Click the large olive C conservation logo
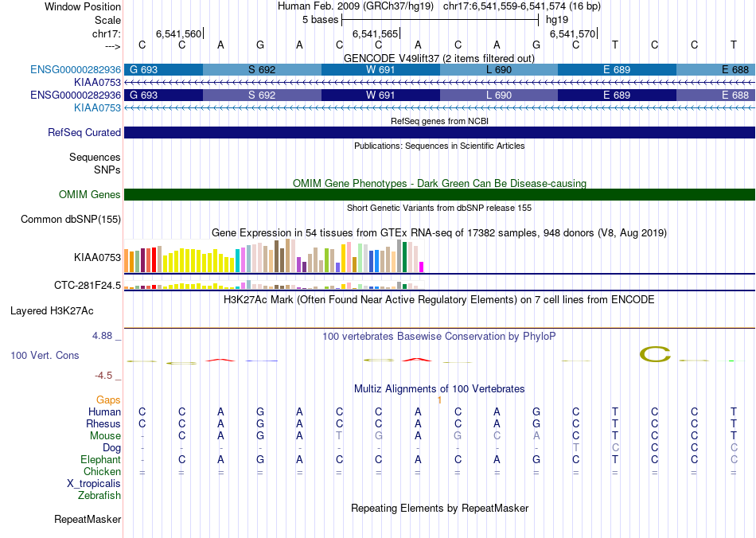756x538 pixels. [655, 354]
